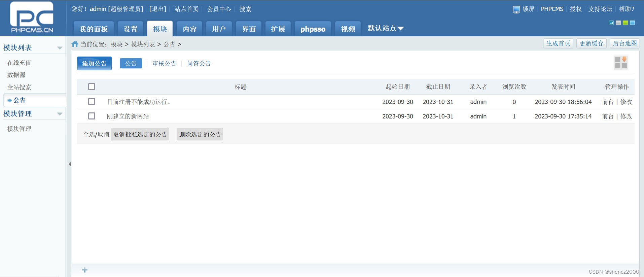Log out via the [退出] link
This screenshot has height=277, width=644.
[x=158, y=9]
